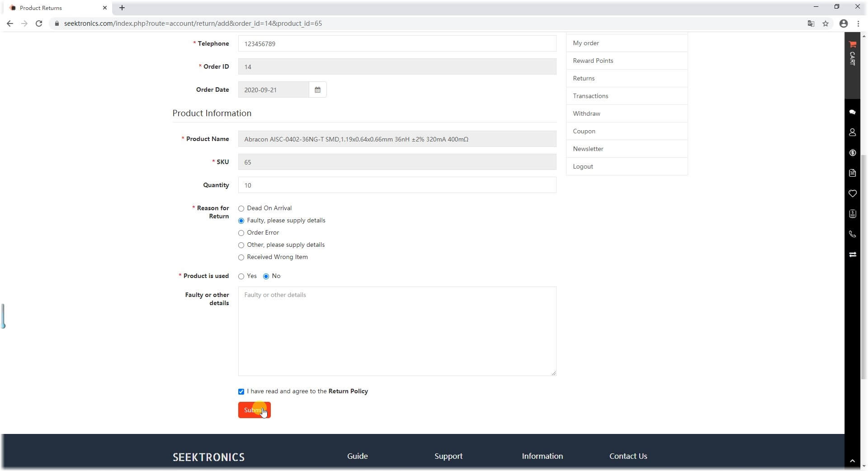Open the browser profile icon
The image size is (868, 471).
844,24
